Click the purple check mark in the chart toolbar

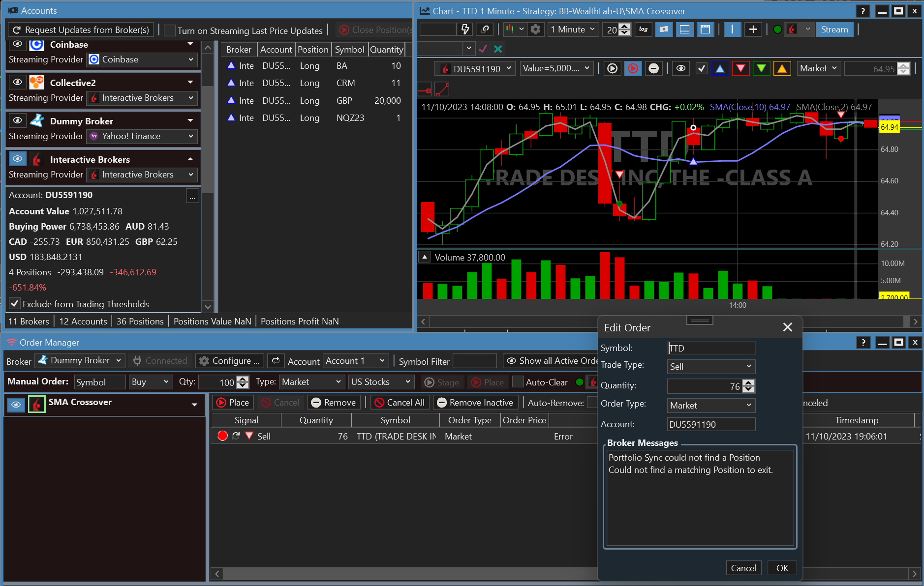point(483,49)
